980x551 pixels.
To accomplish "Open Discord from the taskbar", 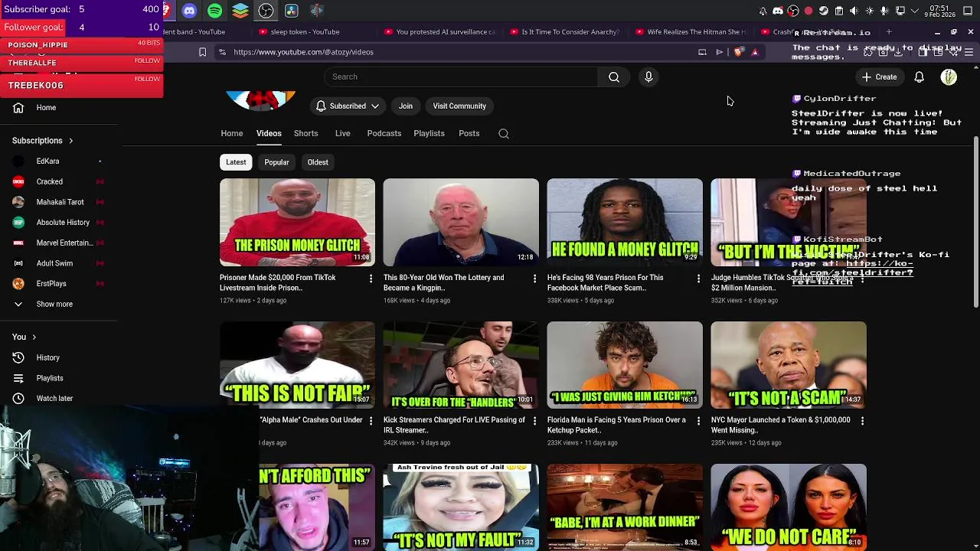I will point(189,11).
